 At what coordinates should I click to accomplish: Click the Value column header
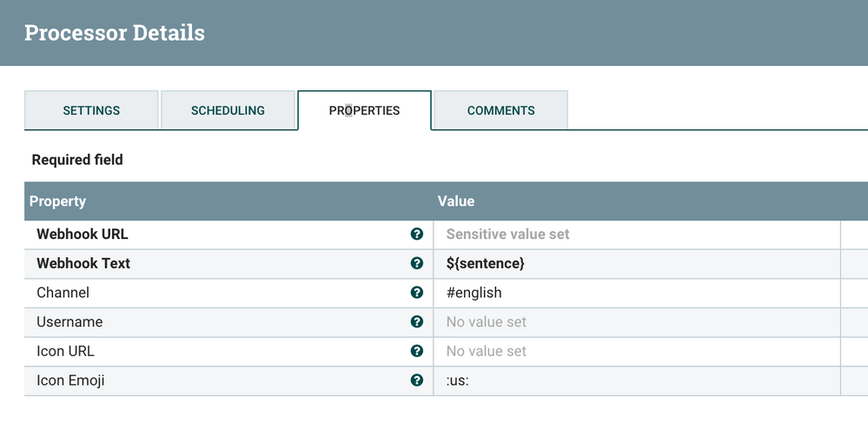tap(455, 201)
